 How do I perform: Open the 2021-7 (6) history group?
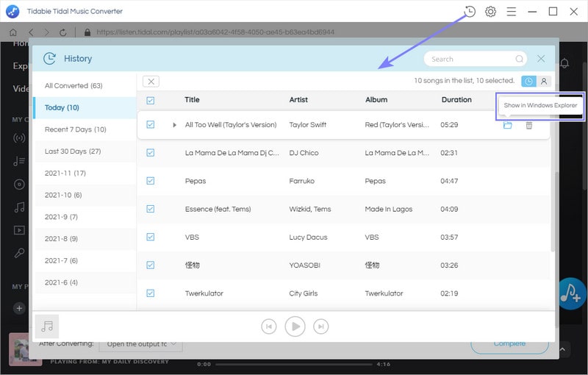(x=85, y=260)
